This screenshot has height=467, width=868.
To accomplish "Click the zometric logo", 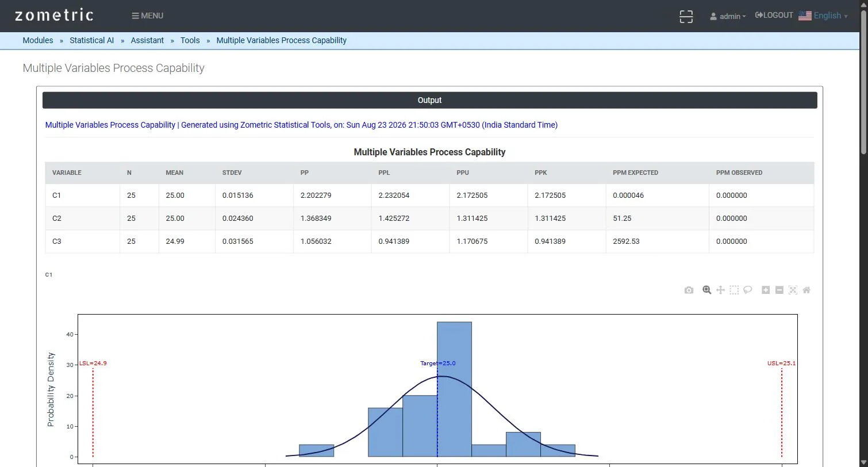I will pyautogui.click(x=54, y=16).
